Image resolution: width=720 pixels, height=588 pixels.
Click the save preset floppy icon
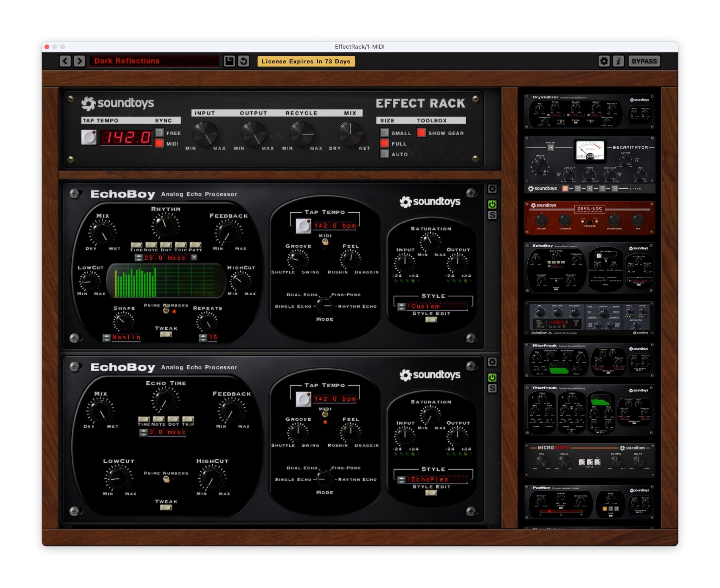[229, 61]
